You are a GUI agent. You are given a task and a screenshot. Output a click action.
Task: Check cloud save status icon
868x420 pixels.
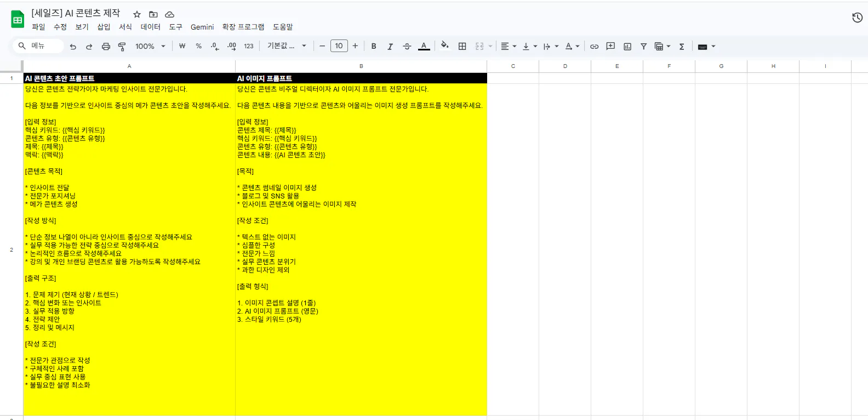[170, 14]
